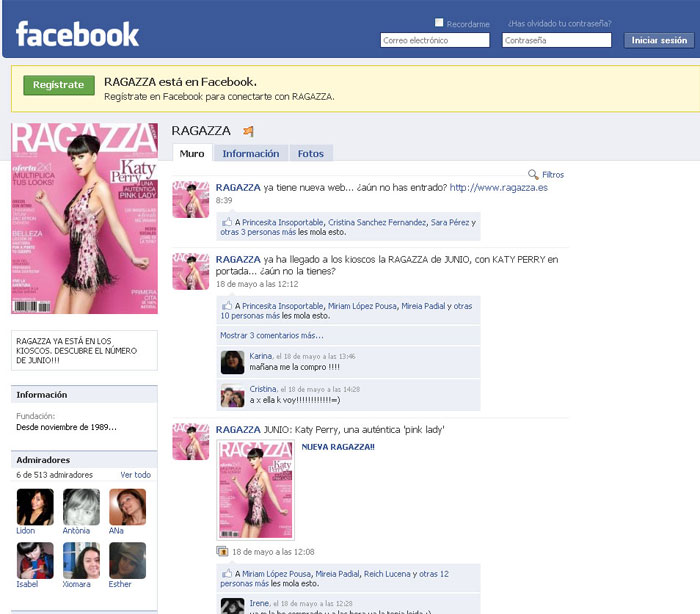Click Cristina's comment avatar
Image resolution: width=700 pixels, height=614 pixels.
233,395
